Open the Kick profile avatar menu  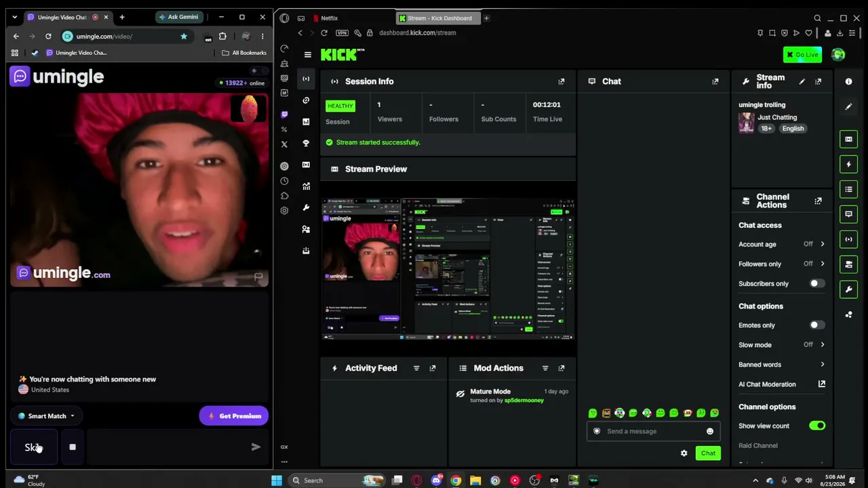point(838,55)
